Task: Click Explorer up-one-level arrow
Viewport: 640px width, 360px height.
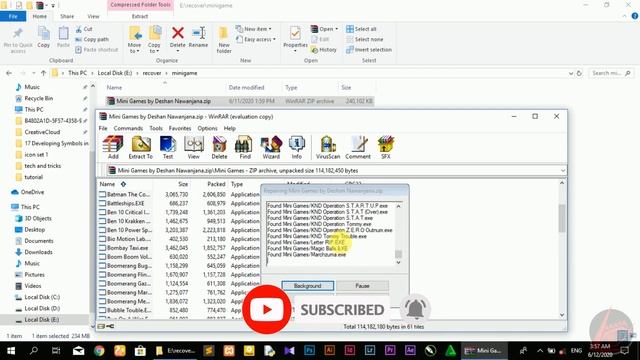Action: 43,73
